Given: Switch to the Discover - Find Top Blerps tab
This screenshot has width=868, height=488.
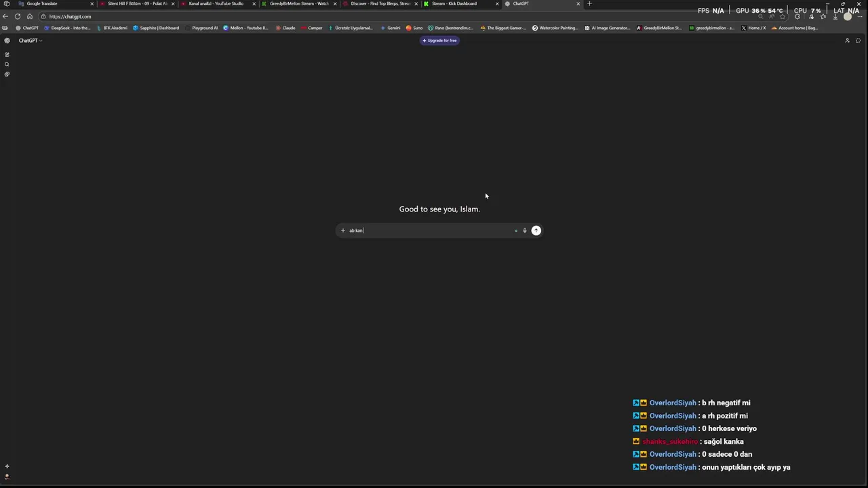Looking at the screenshot, I should pos(380,3).
